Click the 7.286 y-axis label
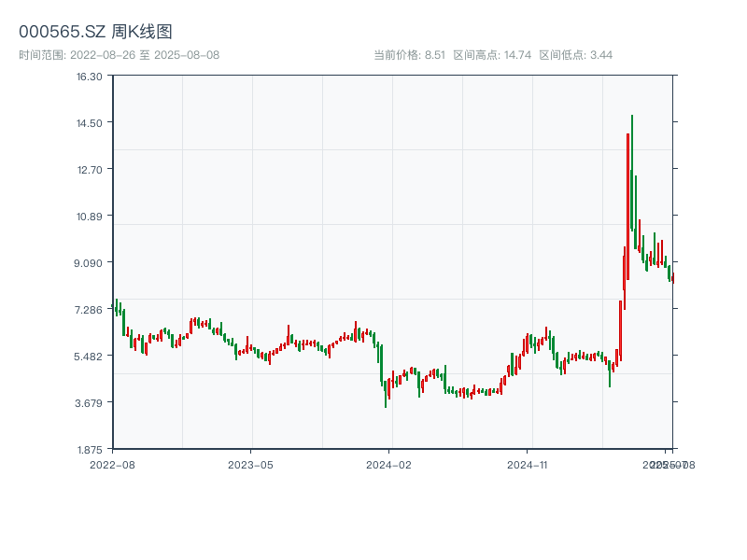 [x=90, y=309]
